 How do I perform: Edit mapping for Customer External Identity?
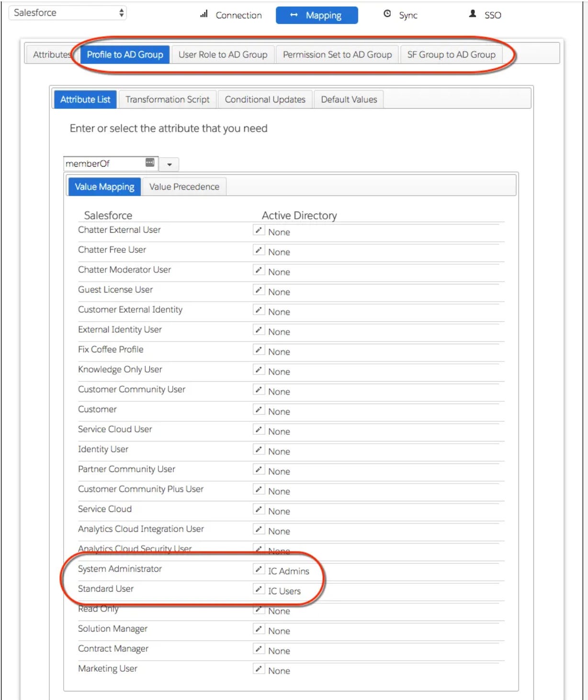(x=259, y=310)
